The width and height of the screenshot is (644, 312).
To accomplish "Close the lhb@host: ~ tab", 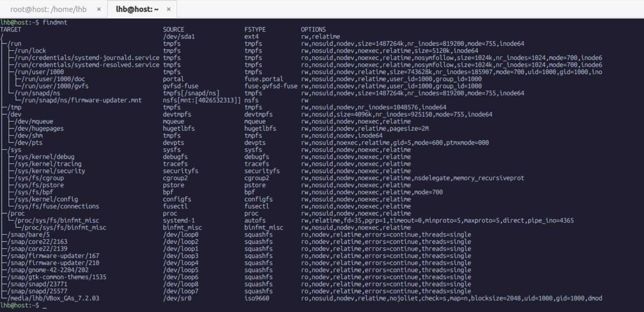I will coord(168,9).
